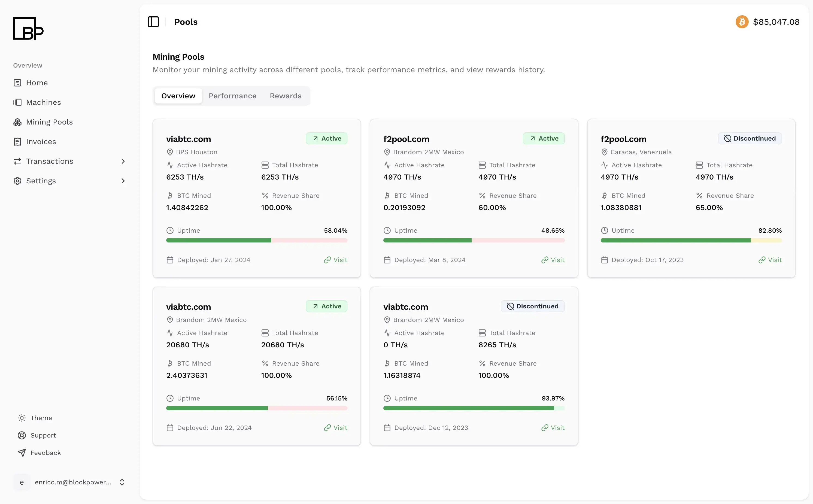Click the Transactions arrows icon
Viewport: 813px width, 504px height.
(x=17, y=161)
